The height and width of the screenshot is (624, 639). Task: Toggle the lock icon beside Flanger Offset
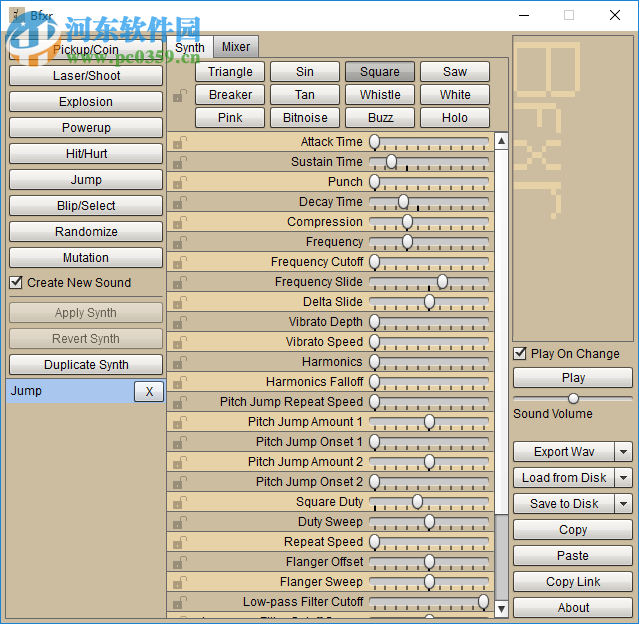pyautogui.click(x=180, y=562)
